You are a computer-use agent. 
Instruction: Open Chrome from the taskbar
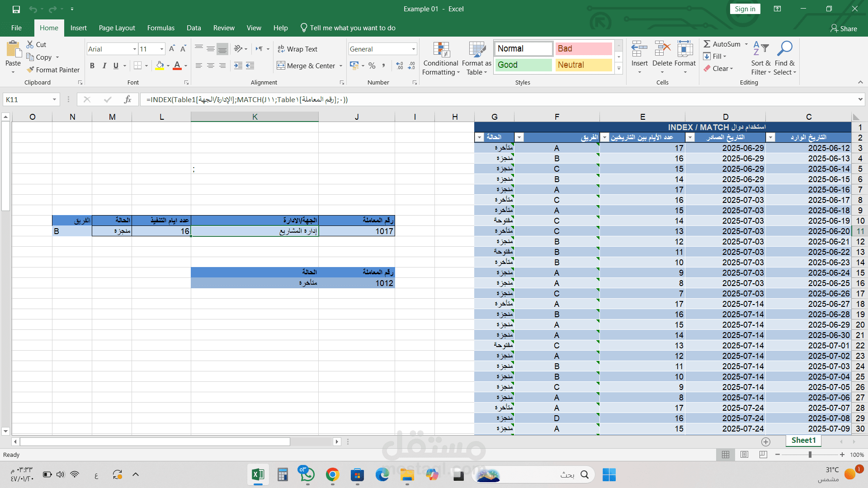click(332, 474)
